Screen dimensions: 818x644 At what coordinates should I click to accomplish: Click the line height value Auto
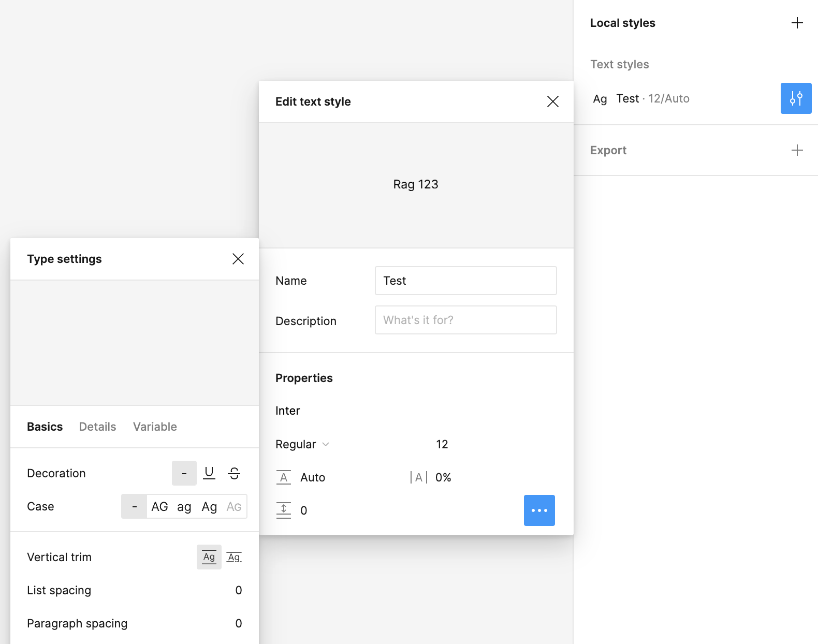(313, 477)
